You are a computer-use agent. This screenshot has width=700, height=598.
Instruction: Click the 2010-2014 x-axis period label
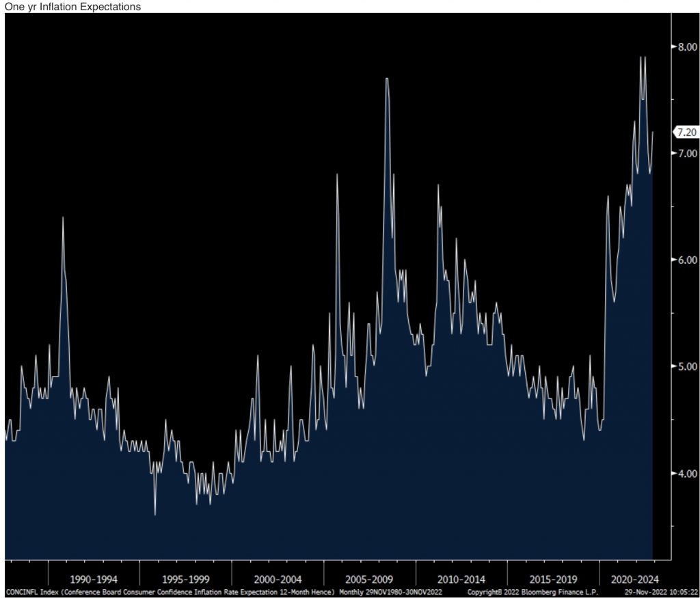click(461, 577)
